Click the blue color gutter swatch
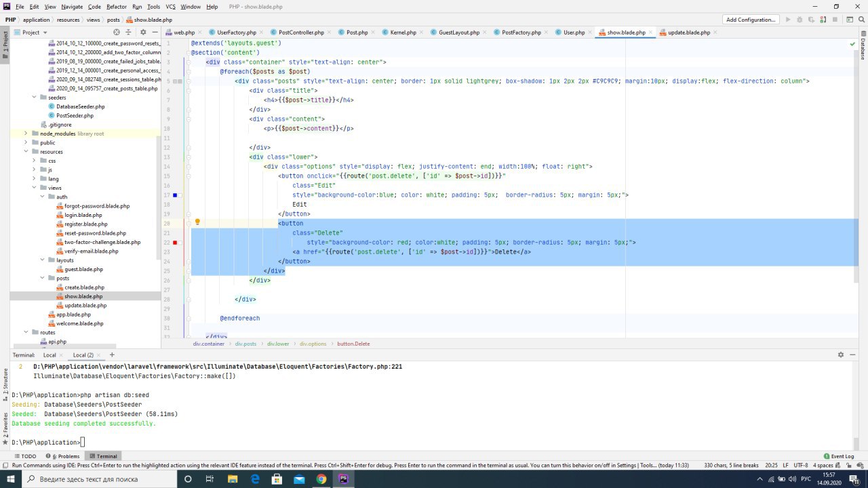Screen dimensions: 868x488 [x=175, y=195]
